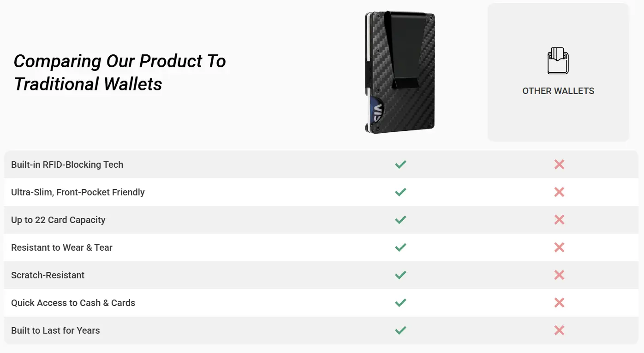Click red X for Scratch-Resistant

[559, 275]
